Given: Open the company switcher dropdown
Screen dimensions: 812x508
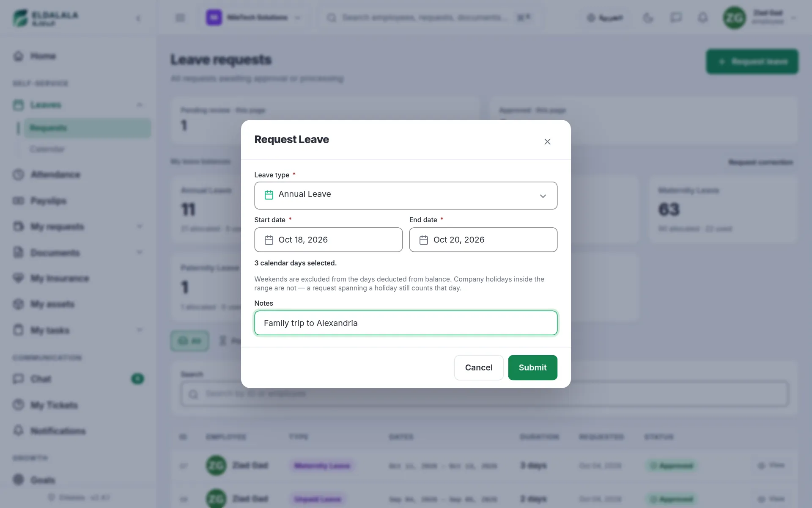Looking at the screenshot, I should (x=254, y=18).
